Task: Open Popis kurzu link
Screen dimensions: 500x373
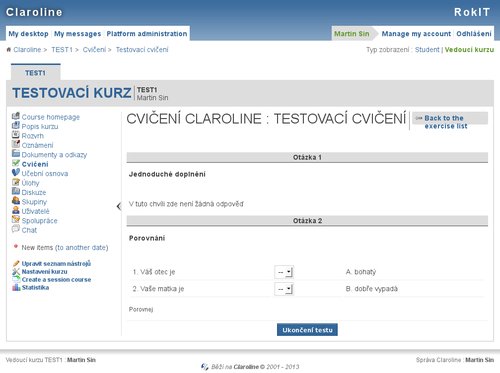Action: 40,126
